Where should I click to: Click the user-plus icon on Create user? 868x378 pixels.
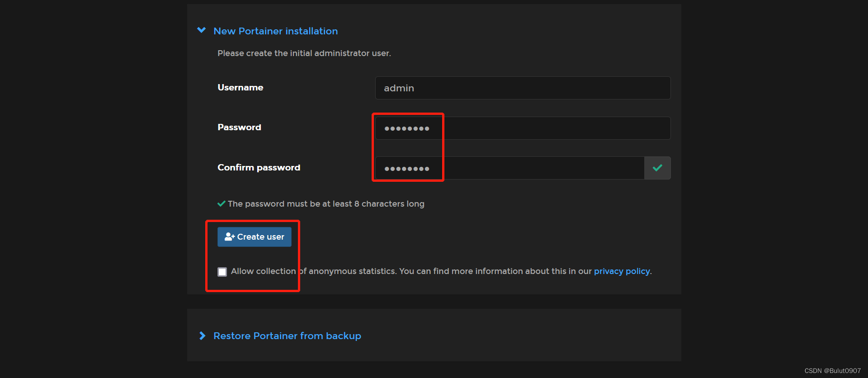(229, 236)
